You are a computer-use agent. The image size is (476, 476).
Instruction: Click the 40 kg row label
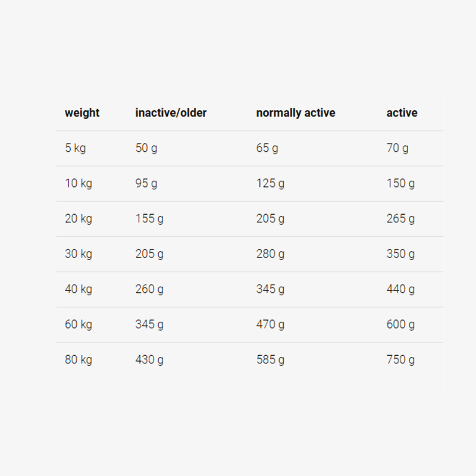click(79, 289)
